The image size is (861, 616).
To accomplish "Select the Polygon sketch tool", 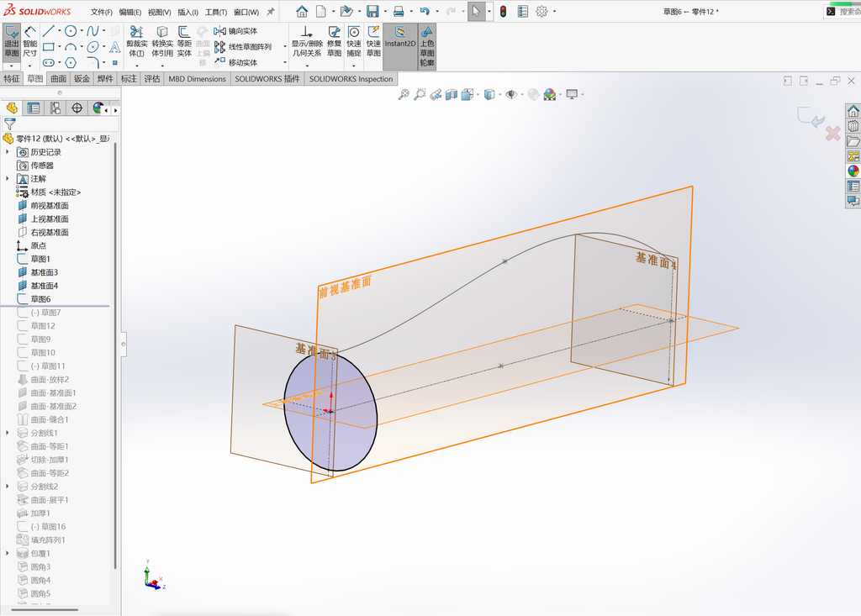I will click(71, 62).
